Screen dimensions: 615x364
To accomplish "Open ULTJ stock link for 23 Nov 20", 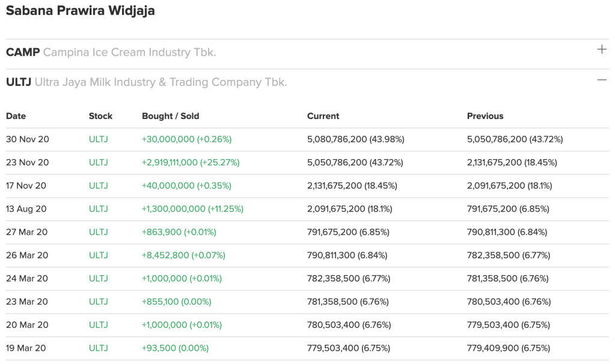I will [x=99, y=163].
